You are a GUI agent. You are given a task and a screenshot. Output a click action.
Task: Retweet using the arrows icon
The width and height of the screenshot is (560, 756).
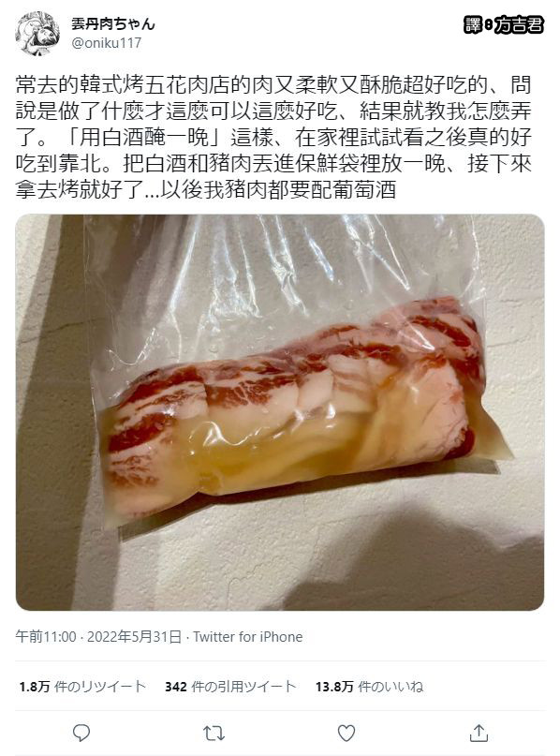[214, 734]
